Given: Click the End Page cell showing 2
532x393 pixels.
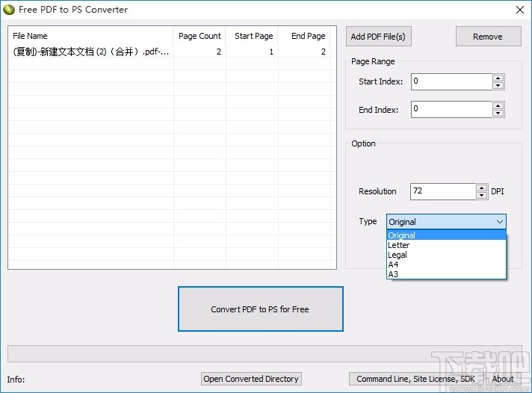Looking at the screenshot, I should [304, 52].
